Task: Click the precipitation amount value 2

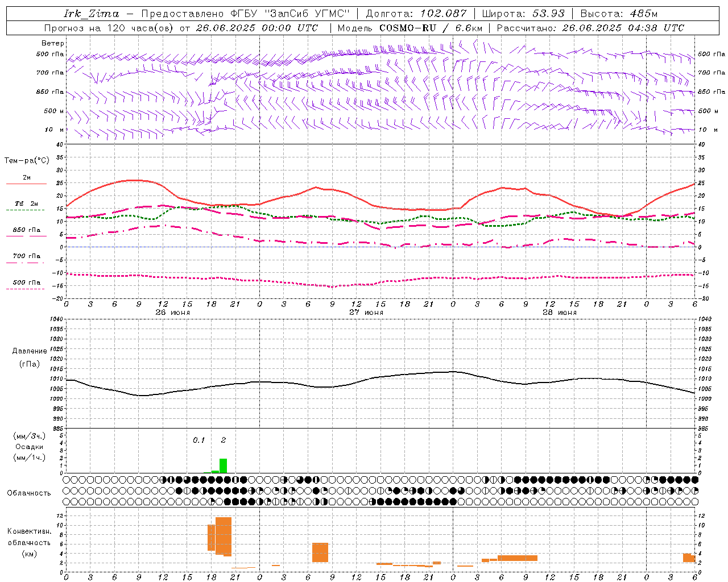Action: click(x=224, y=440)
